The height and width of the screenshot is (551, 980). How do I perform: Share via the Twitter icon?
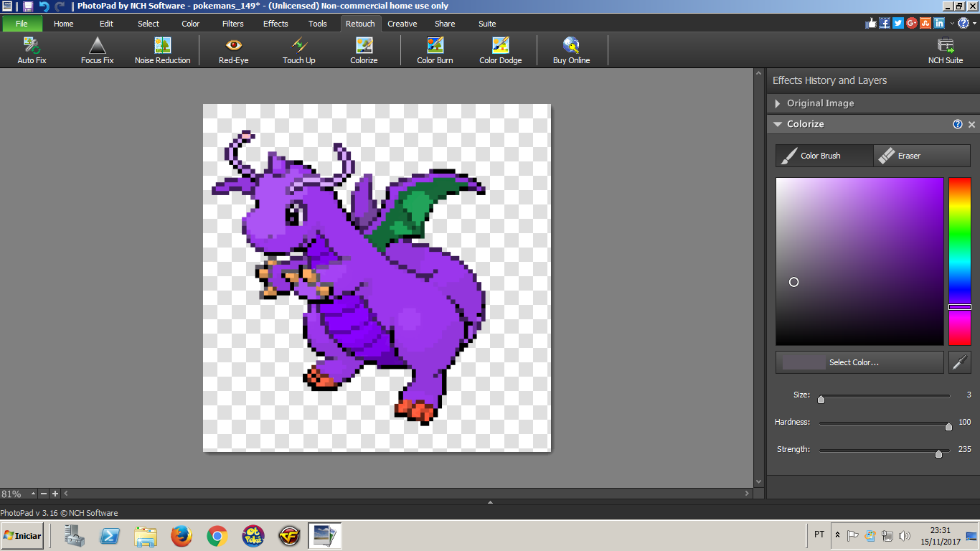pyautogui.click(x=898, y=23)
